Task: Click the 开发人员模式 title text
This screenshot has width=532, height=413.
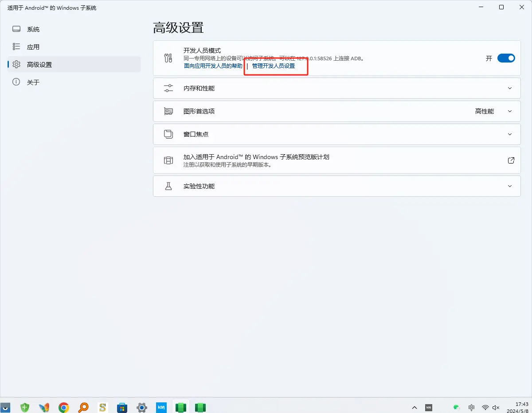Action: (202, 51)
